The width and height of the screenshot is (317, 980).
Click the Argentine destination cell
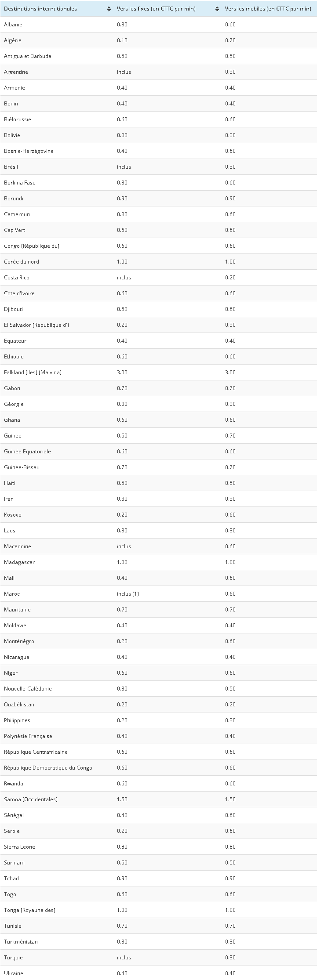(x=16, y=72)
